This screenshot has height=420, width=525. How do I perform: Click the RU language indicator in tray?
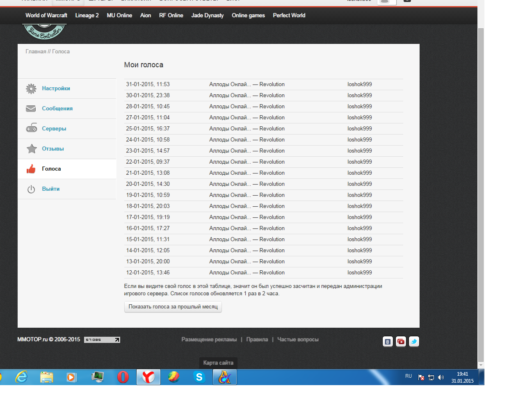pos(409,376)
